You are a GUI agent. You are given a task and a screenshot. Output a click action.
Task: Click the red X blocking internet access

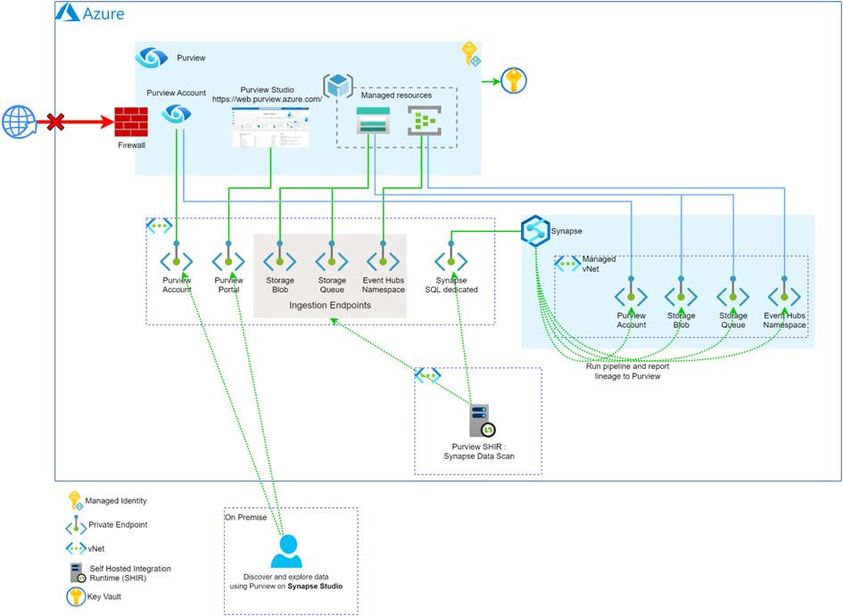click(x=54, y=120)
